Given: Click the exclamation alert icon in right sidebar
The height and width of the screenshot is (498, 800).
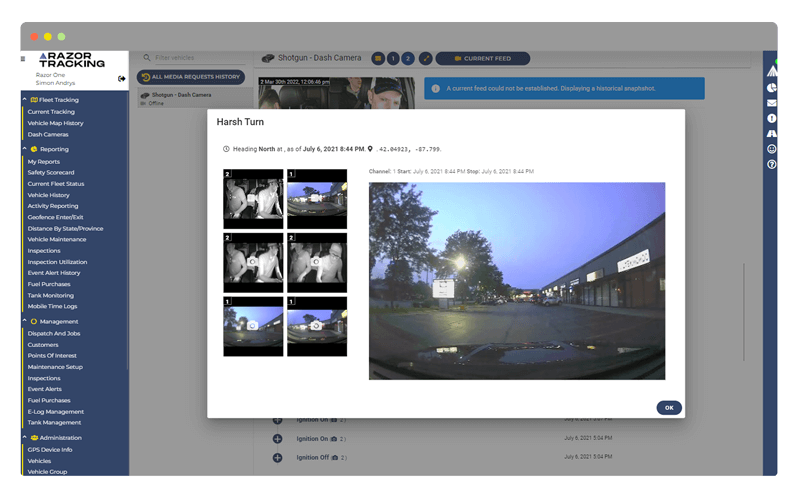Looking at the screenshot, I should [772, 118].
